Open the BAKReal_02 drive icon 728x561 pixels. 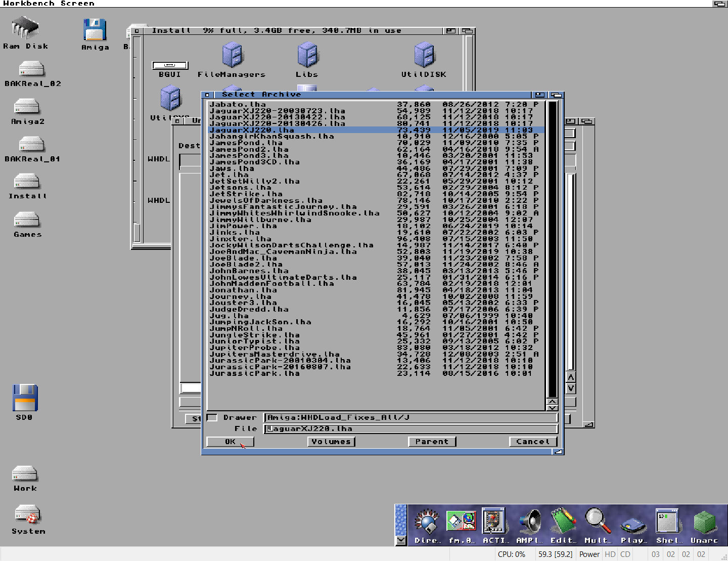tap(31, 69)
